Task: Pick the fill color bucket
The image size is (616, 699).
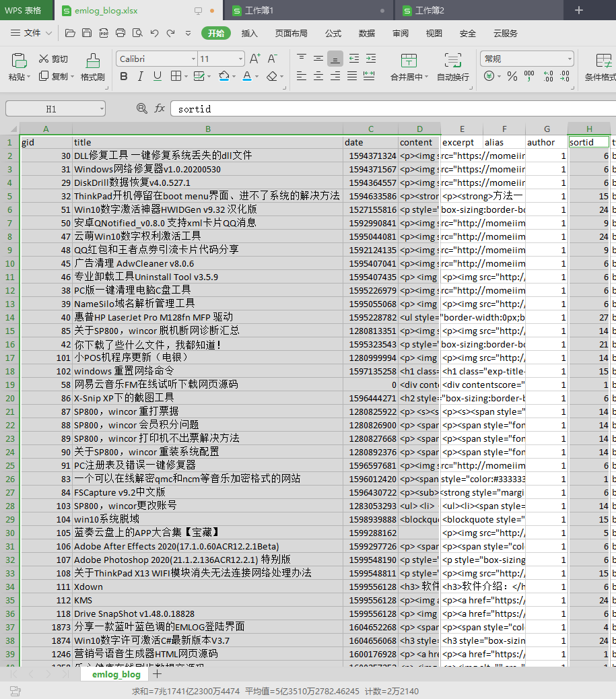Action: click(224, 76)
